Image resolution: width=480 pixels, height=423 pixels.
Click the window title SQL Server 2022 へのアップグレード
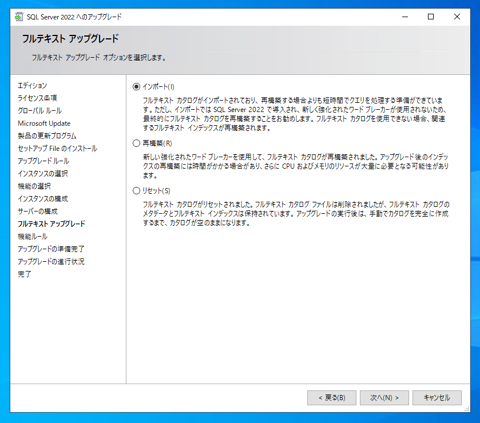[74, 17]
